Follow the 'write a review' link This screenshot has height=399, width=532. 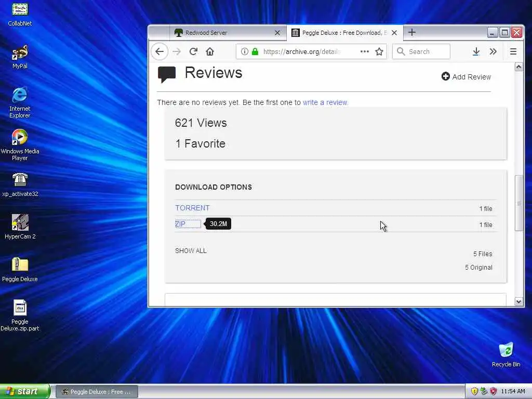tap(325, 102)
